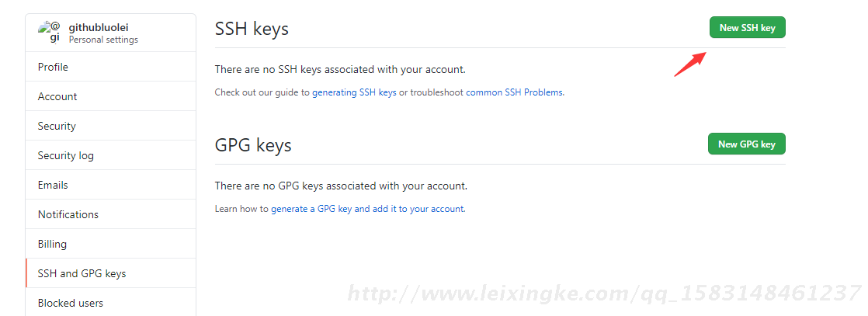Click the New GPG key button

pos(746,144)
